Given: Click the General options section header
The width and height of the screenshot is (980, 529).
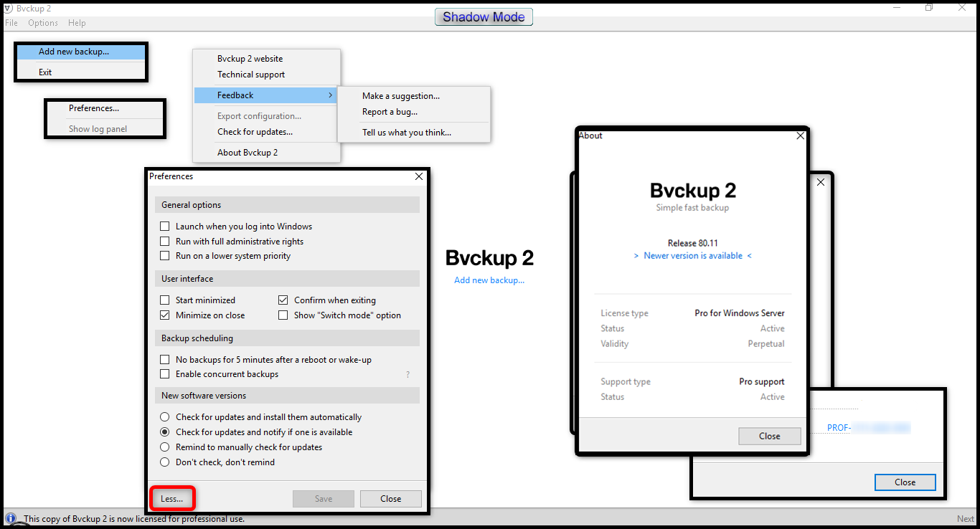Looking at the screenshot, I should [287, 205].
